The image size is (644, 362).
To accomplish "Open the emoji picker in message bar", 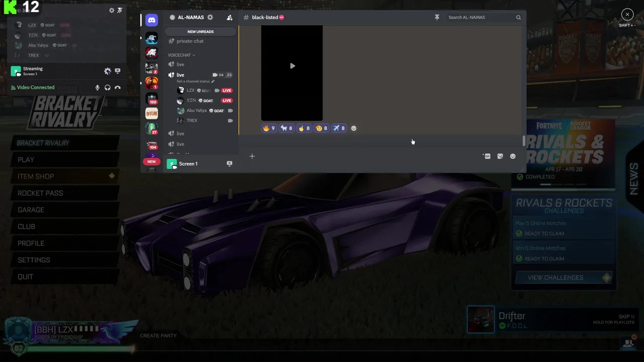I will coord(513,156).
